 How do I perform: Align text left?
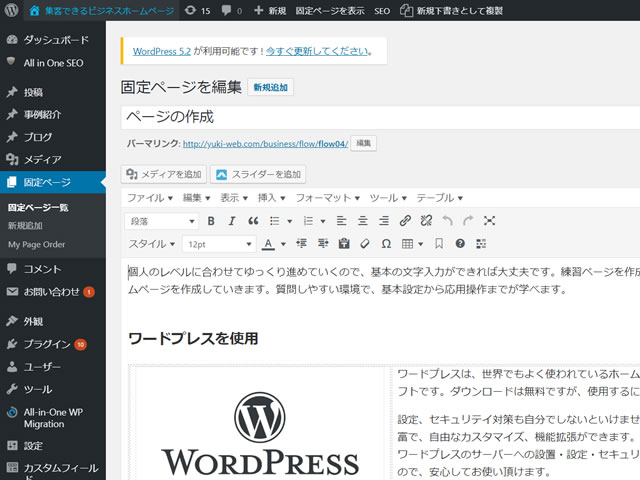click(x=341, y=221)
